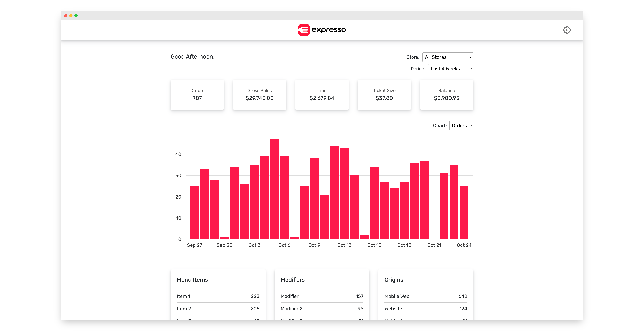Viewport: 644px width, 331px height.
Task: Click the tallest bar in the orders chart
Action: [x=274, y=189]
